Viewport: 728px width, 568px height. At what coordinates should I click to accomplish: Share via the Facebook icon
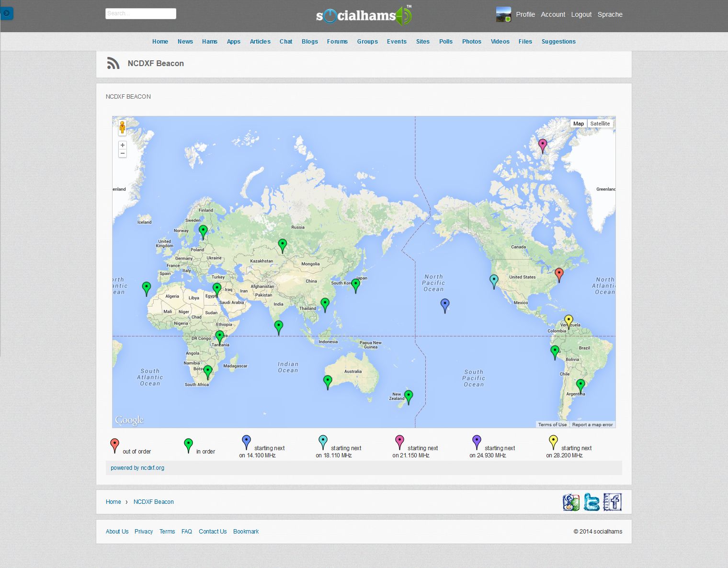click(613, 502)
